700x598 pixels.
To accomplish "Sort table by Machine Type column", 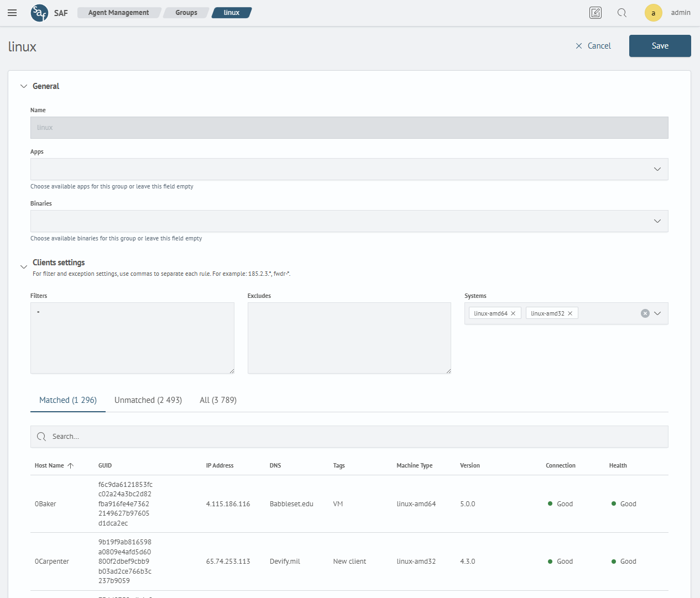I will (415, 465).
